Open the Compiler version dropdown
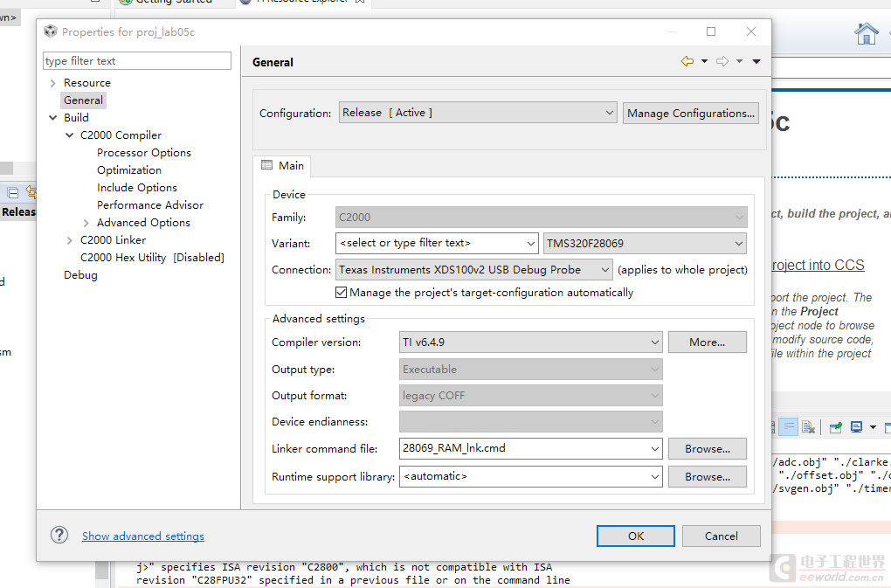The width and height of the screenshot is (891, 588). pos(531,342)
